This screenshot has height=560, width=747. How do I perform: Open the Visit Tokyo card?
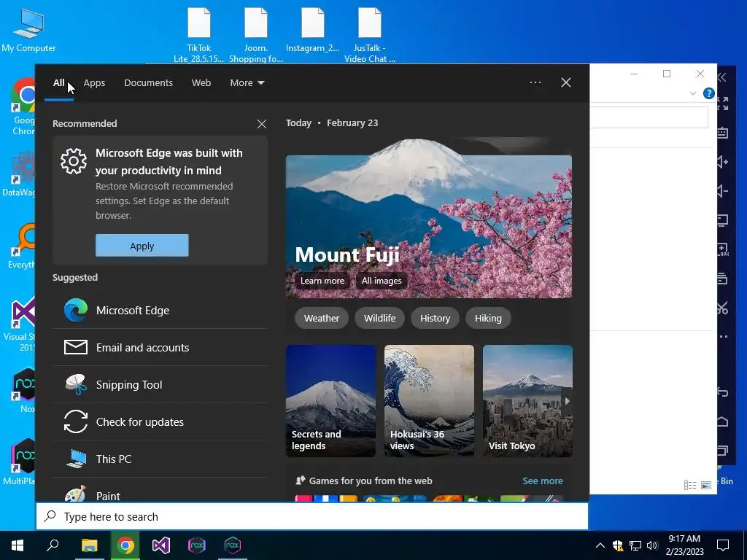[x=527, y=401]
